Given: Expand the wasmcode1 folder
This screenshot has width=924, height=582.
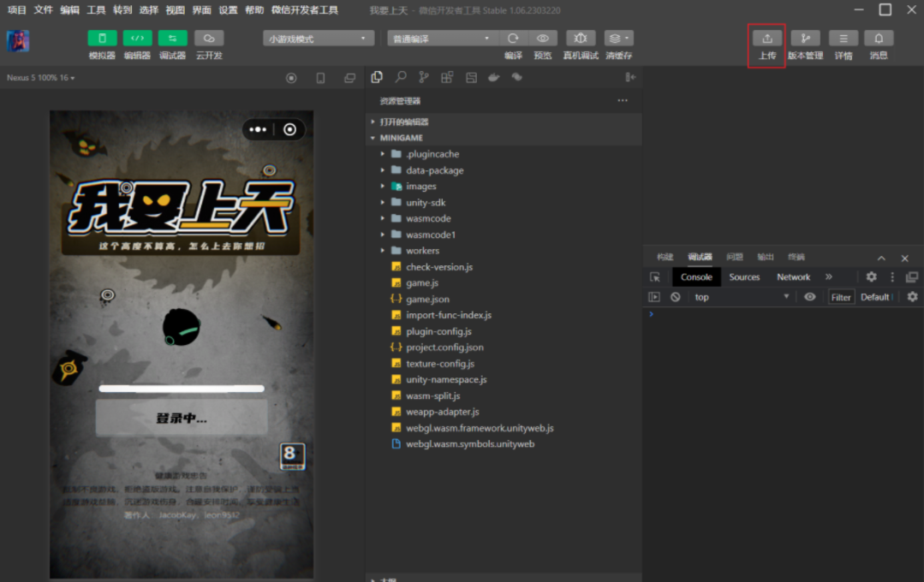Looking at the screenshot, I should [x=430, y=235].
